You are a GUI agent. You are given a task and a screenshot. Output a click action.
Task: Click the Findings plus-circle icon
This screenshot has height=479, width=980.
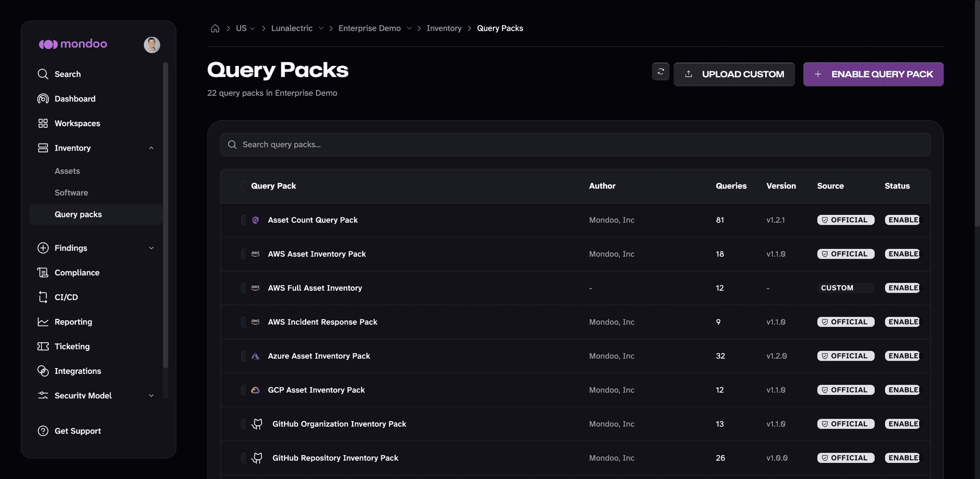(43, 248)
